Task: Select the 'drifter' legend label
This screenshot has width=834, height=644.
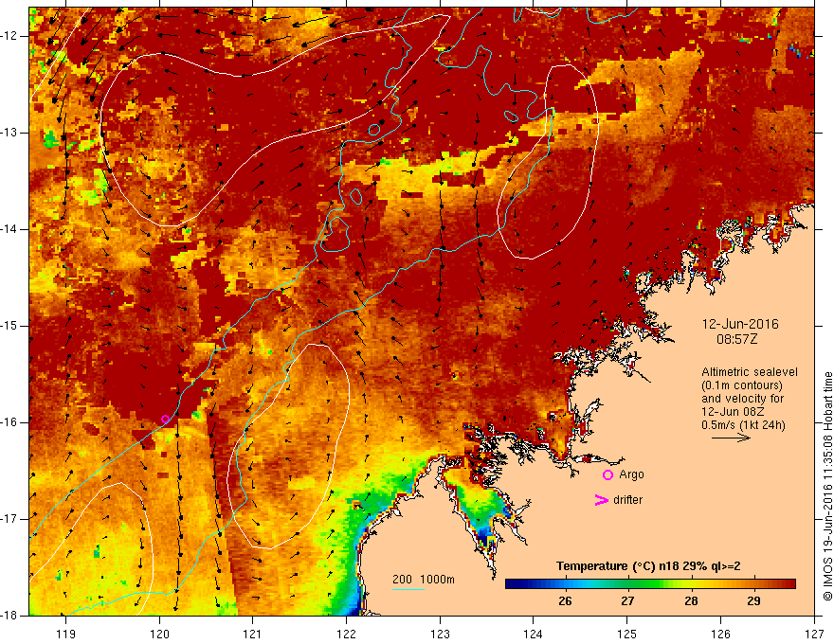Action: [x=627, y=500]
